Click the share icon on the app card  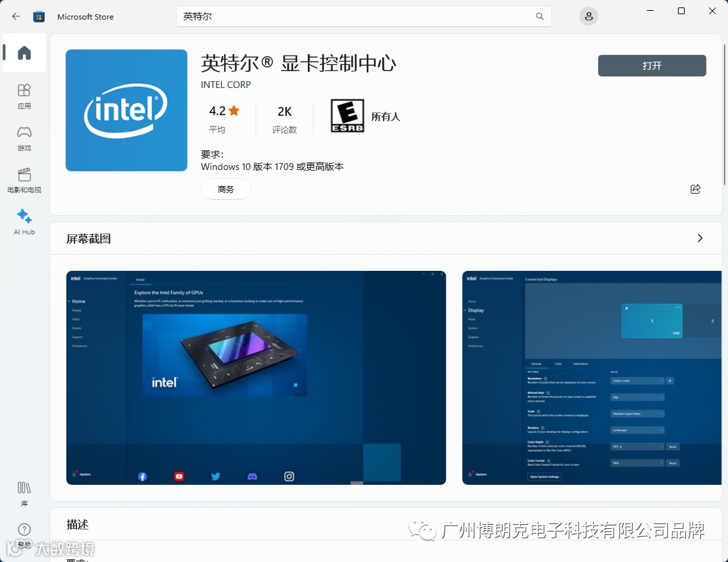tap(696, 188)
